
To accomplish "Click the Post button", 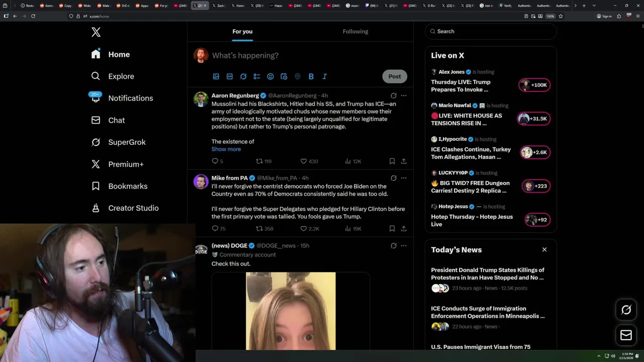I will (394, 76).
